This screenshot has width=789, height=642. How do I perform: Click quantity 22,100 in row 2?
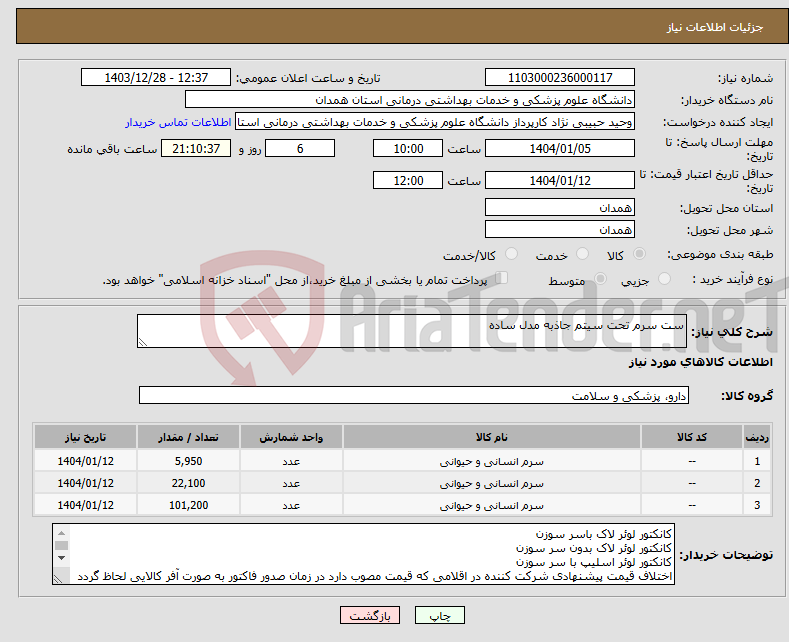click(x=188, y=483)
